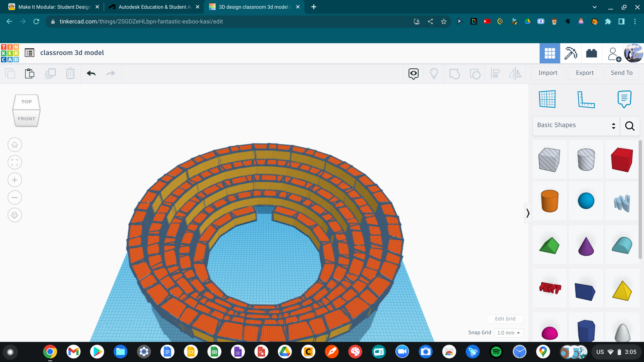
Task: Click the Export button
Action: point(584,73)
